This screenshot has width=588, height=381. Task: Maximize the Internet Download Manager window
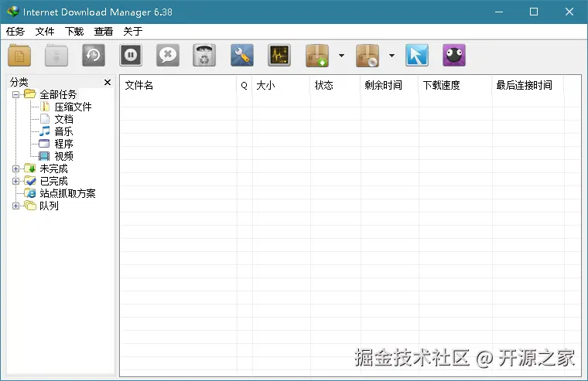(x=534, y=12)
